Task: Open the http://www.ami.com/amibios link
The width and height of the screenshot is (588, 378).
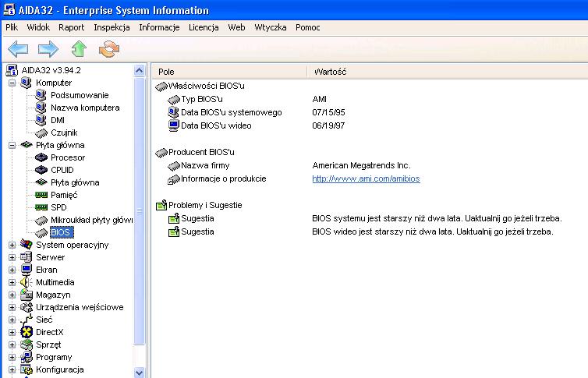Action: point(366,178)
